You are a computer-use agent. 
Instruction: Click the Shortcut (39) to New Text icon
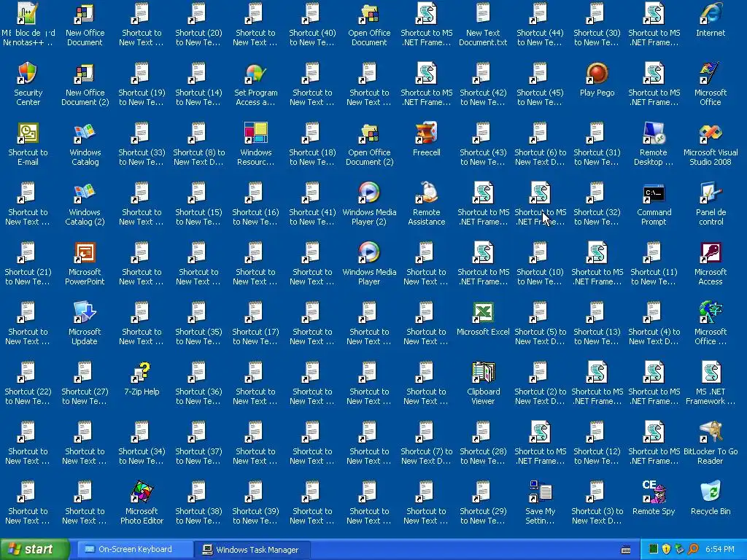[x=255, y=502]
